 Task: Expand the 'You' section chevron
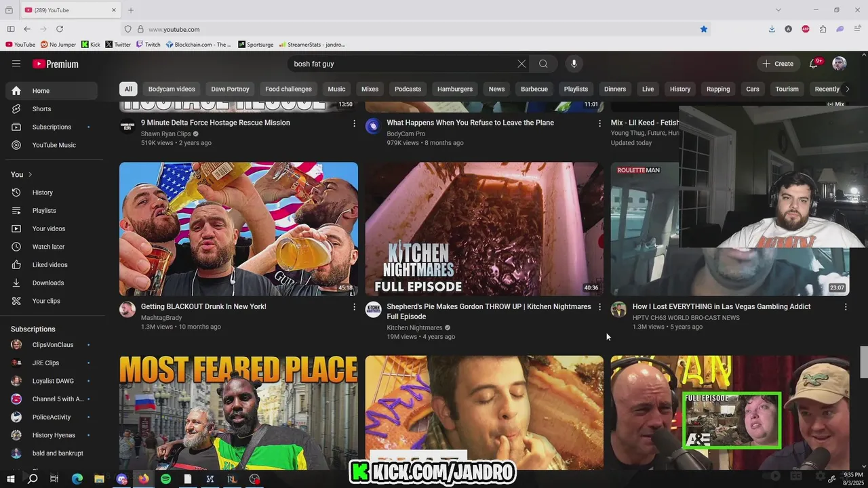[30, 174]
